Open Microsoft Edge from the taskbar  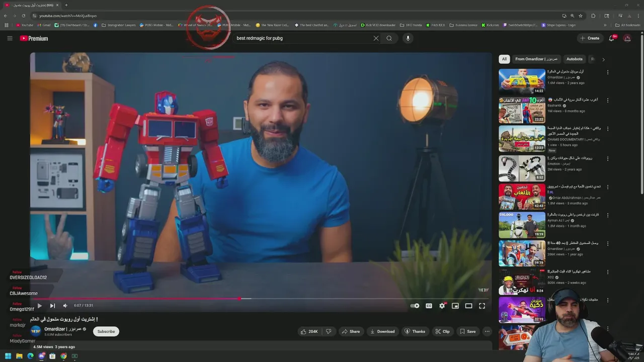(x=30, y=356)
